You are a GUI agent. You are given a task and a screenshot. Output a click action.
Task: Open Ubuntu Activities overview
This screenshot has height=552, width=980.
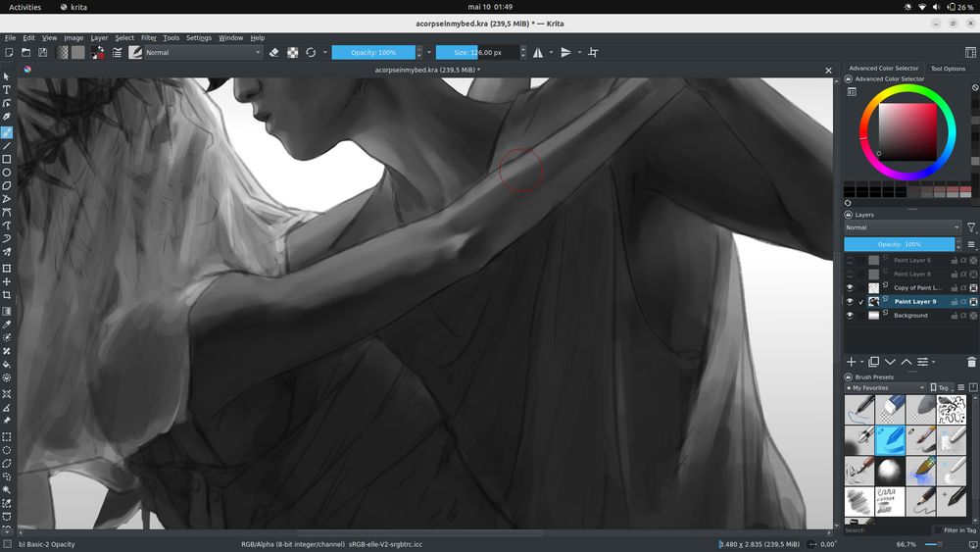point(25,7)
